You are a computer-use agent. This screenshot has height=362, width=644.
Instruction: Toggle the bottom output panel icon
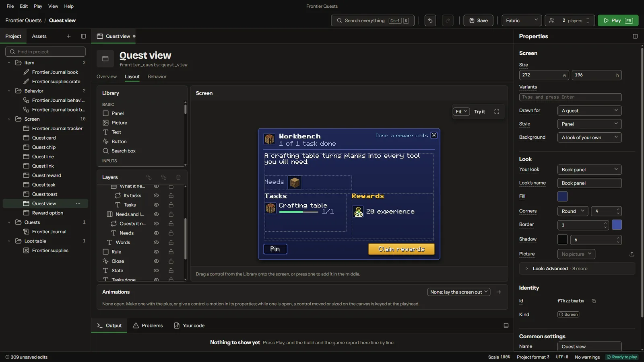click(506, 326)
